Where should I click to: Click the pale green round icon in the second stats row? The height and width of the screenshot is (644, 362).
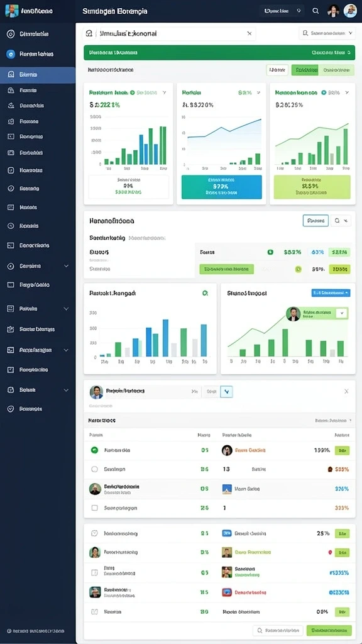point(299,269)
